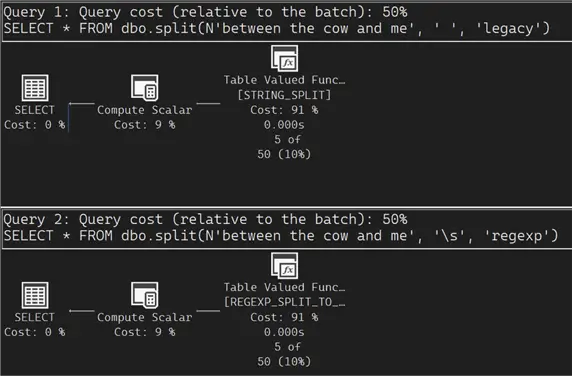Click the [REGEXP_SPLIT_TO_ operator label
The height and width of the screenshot is (376, 572).
pos(285,302)
